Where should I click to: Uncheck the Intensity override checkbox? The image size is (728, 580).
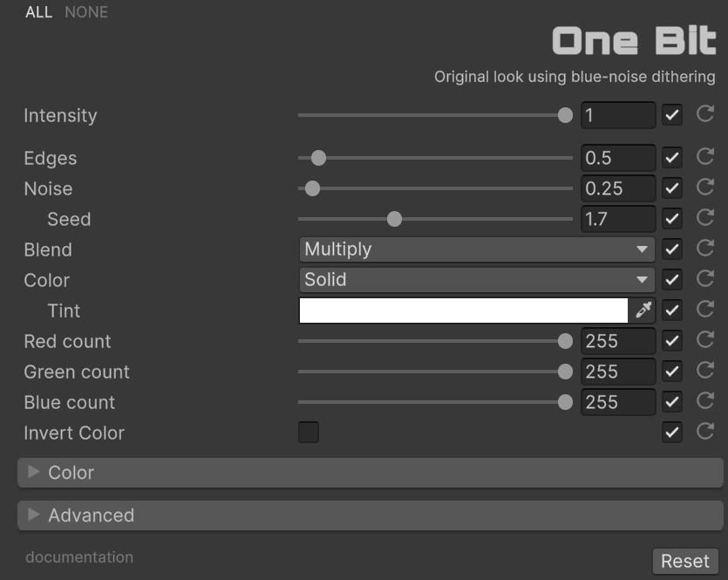click(x=671, y=115)
